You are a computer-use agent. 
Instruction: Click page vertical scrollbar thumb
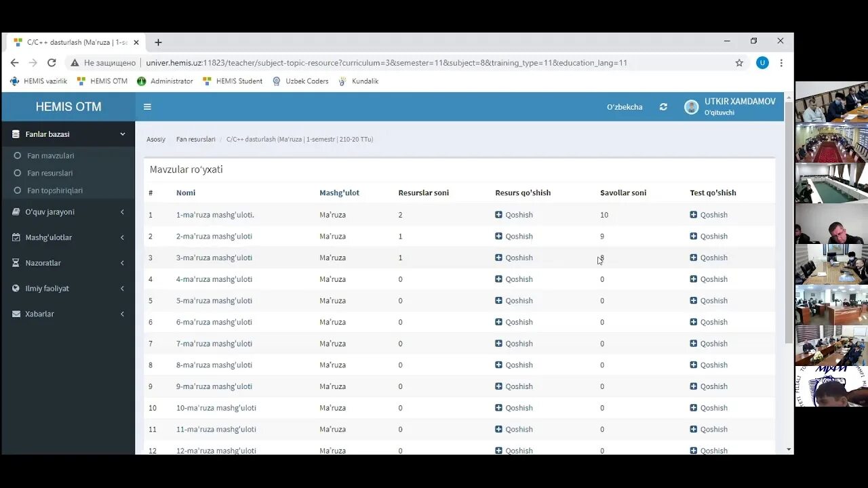(788, 222)
